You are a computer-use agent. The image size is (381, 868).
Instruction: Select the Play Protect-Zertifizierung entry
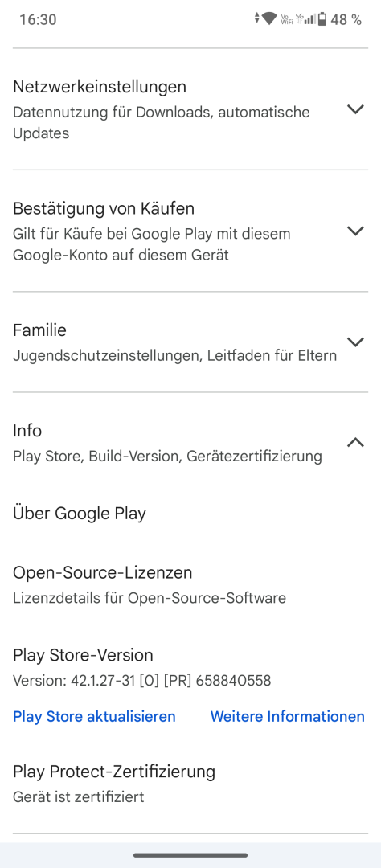tap(190, 784)
